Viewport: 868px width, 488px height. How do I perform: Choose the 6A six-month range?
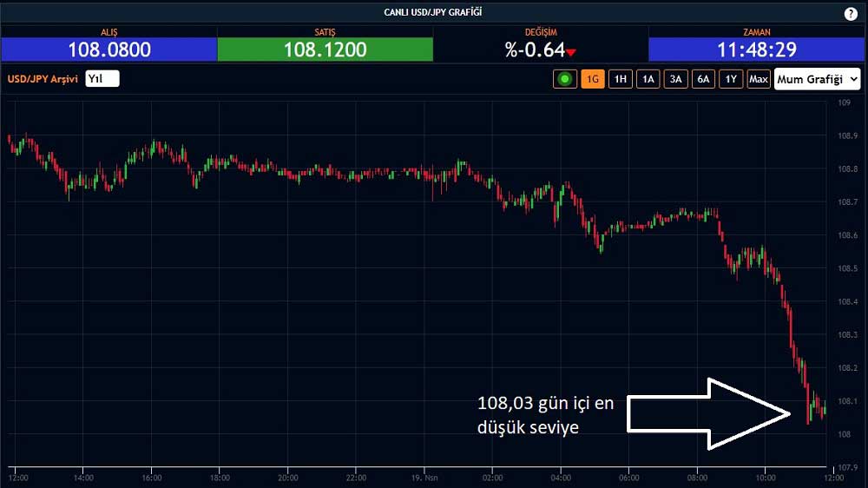[x=703, y=79]
